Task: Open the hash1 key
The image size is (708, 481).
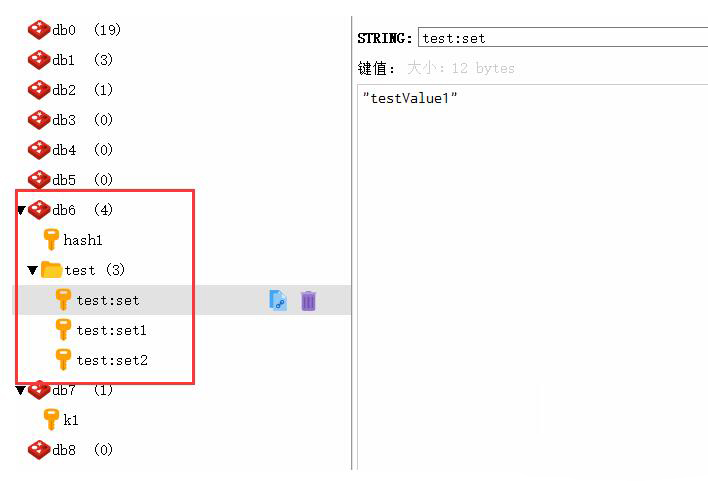Action: point(83,240)
